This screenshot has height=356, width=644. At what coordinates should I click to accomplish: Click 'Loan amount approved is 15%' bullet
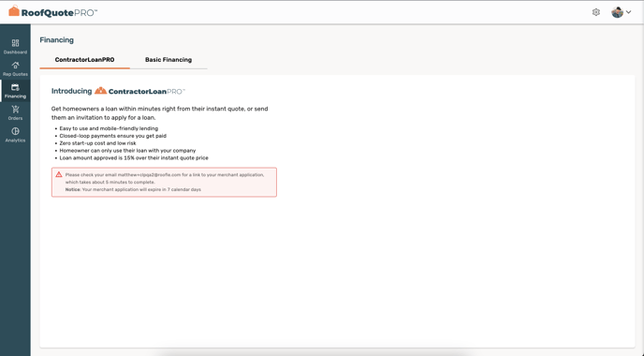pyautogui.click(x=134, y=157)
